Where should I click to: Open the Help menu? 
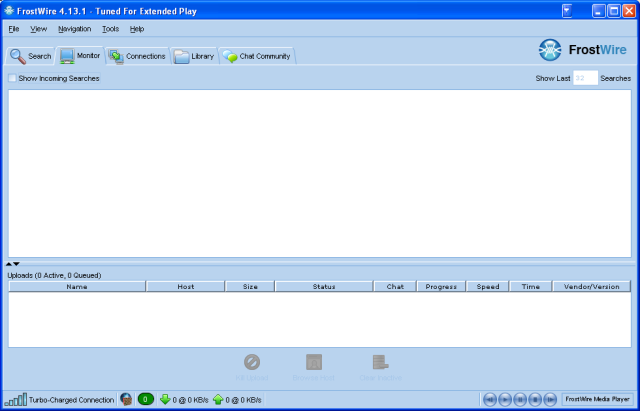tap(137, 29)
